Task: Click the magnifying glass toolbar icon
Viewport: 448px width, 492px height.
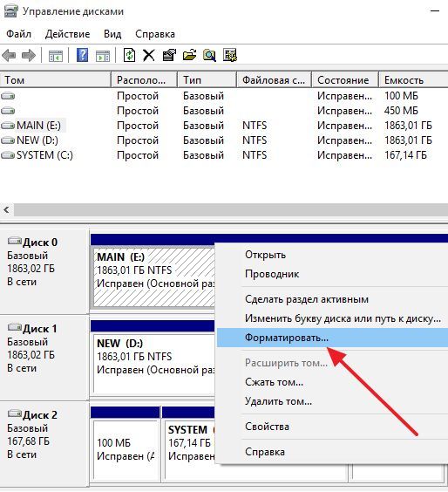Action: coord(209,56)
